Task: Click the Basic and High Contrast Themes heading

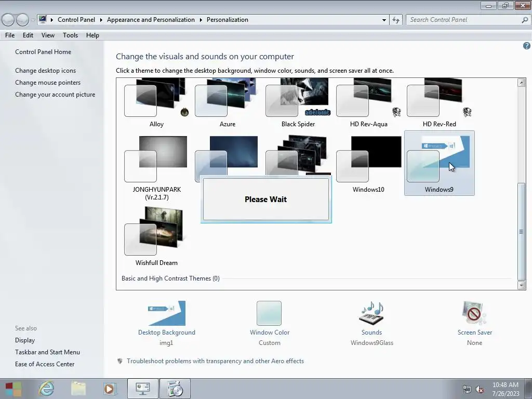Action: coord(170,278)
